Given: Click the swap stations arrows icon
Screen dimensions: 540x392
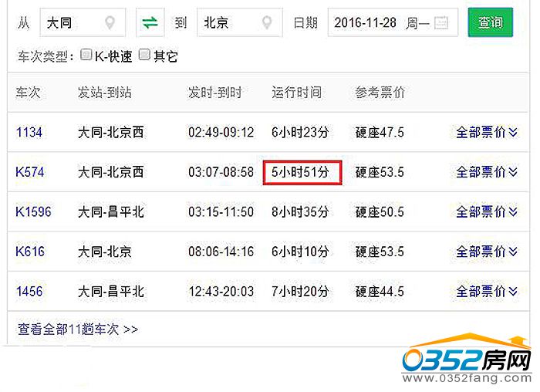Looking at the screenshot, I should coord(150,23).
